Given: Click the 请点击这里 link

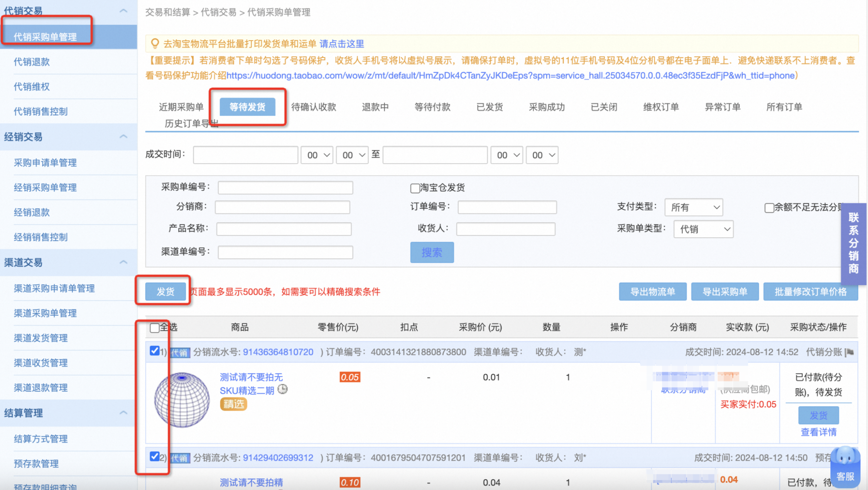Looking at the screenshot, I should (342, 44).
